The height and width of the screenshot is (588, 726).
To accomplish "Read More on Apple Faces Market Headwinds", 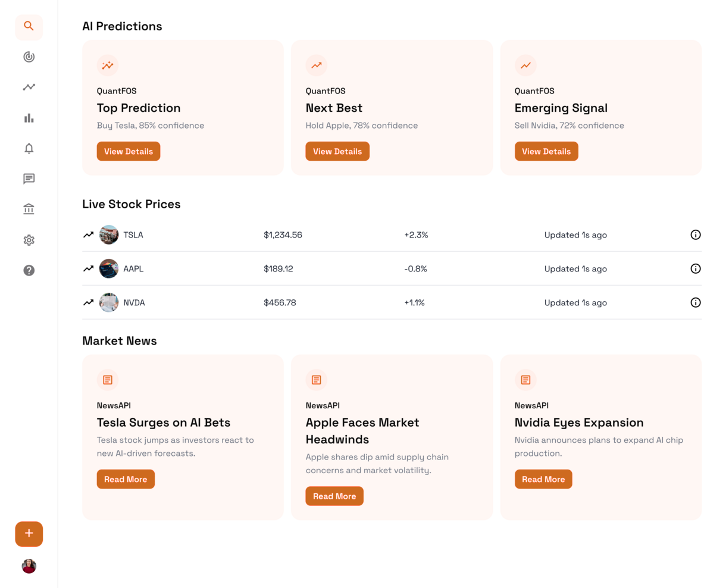I will (334, 496).
